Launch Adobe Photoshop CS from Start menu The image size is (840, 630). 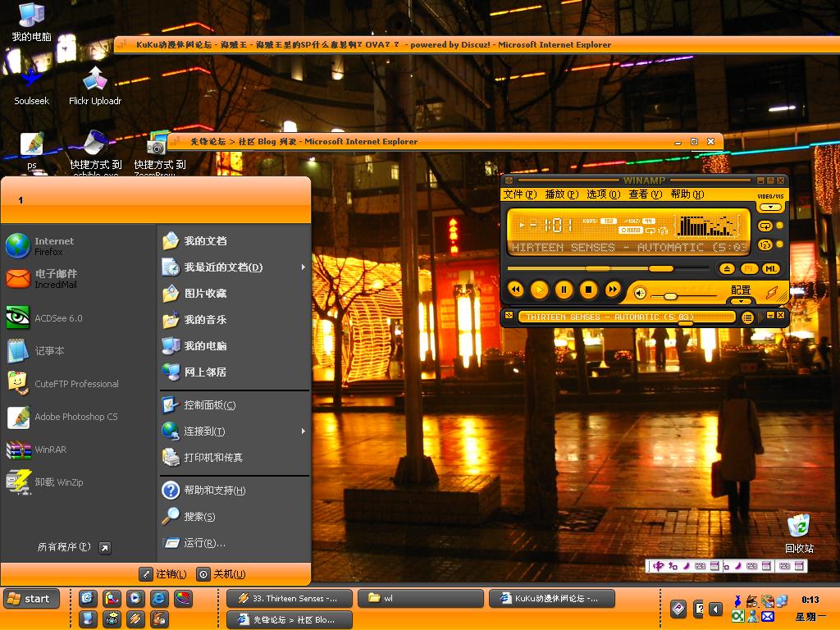(78, 417)
